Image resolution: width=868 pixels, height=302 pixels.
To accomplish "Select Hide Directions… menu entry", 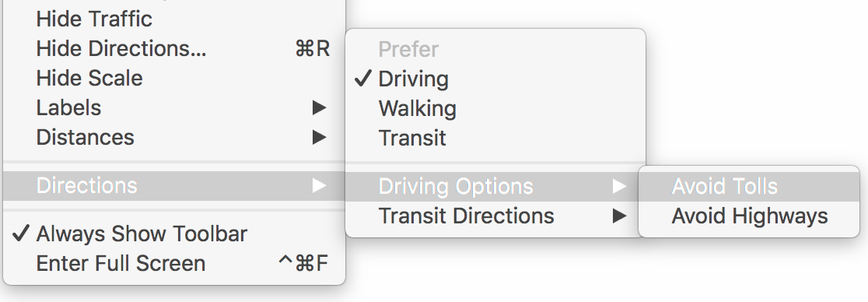I will coord(173,48).
